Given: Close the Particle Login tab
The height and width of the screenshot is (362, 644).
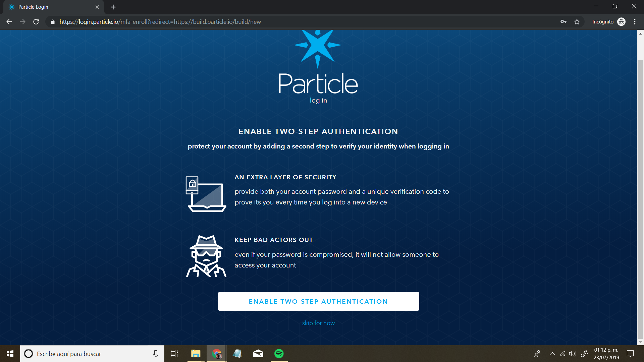Looking at the screenshot, I should click(x=97, y=7).
